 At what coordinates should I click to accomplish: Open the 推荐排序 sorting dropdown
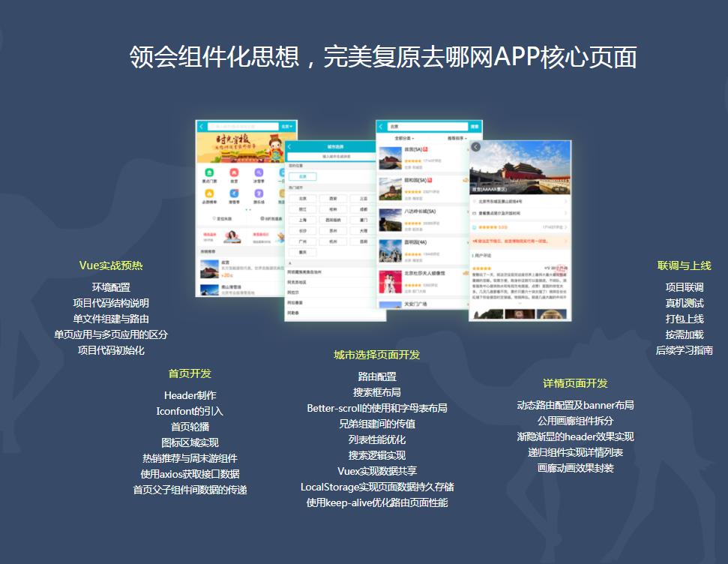click(457, 137)
